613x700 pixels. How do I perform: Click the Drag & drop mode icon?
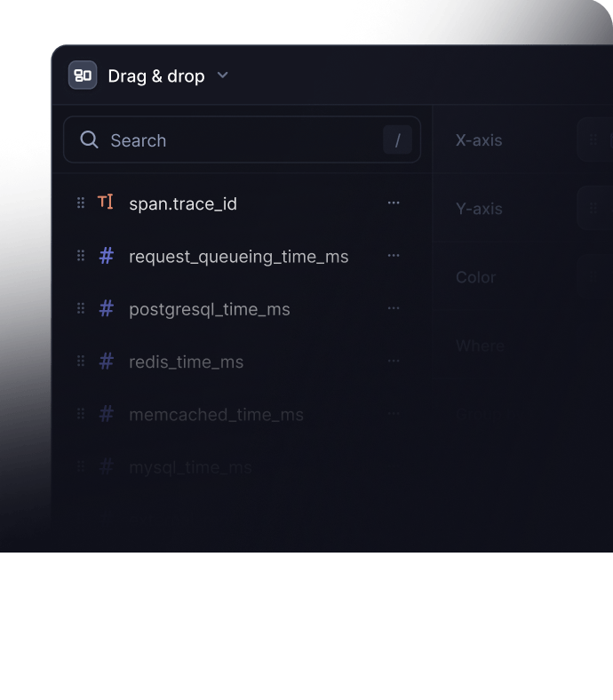[83, 75]
